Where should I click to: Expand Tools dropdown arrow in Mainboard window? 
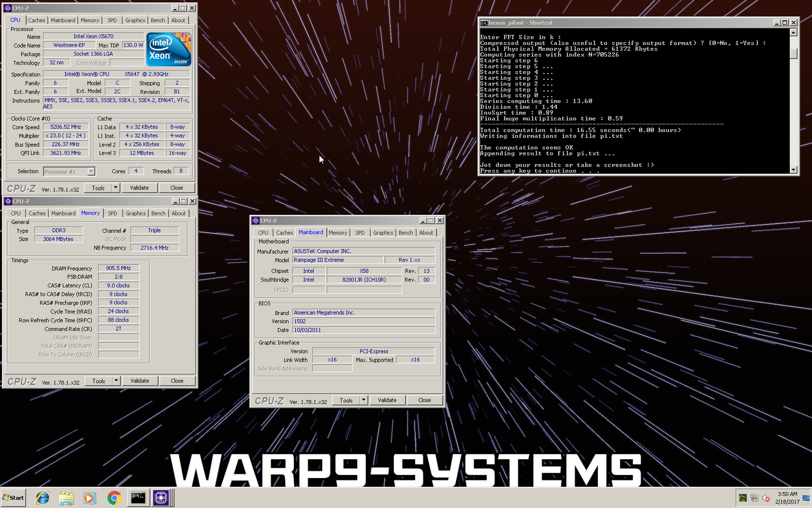[363, 400]
